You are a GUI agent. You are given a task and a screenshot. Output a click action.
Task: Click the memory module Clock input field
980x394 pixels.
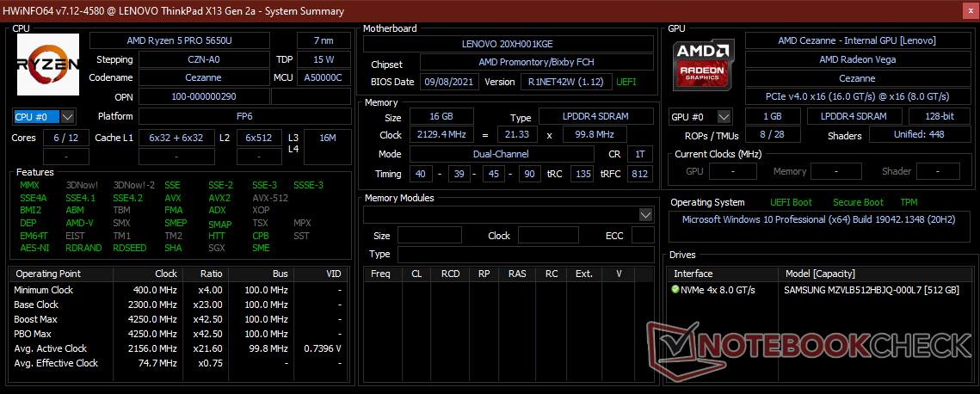tap(548, 236)
